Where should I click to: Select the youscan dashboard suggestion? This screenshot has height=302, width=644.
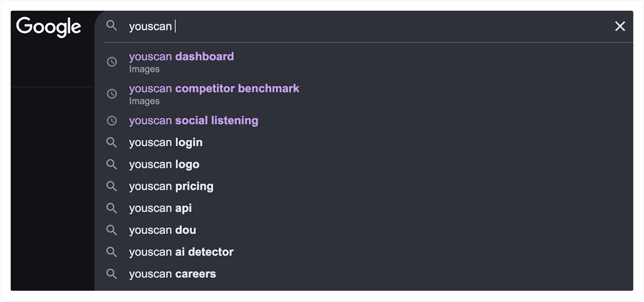point(181,57)
